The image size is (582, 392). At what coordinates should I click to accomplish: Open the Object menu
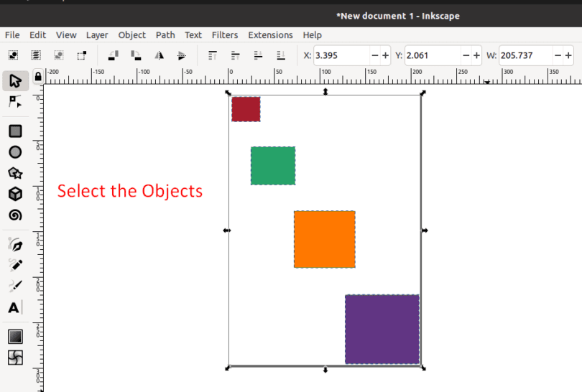coord(131,35)
